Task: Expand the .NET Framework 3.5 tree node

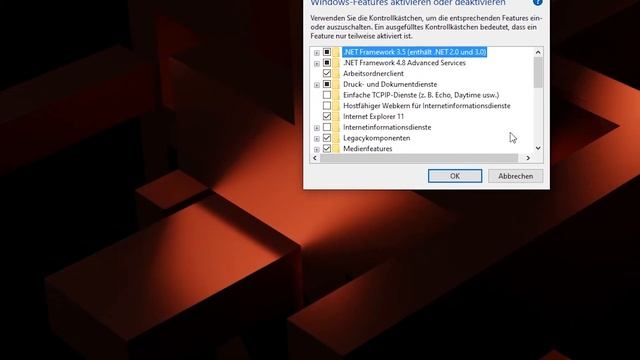Action: click(317, 53)
